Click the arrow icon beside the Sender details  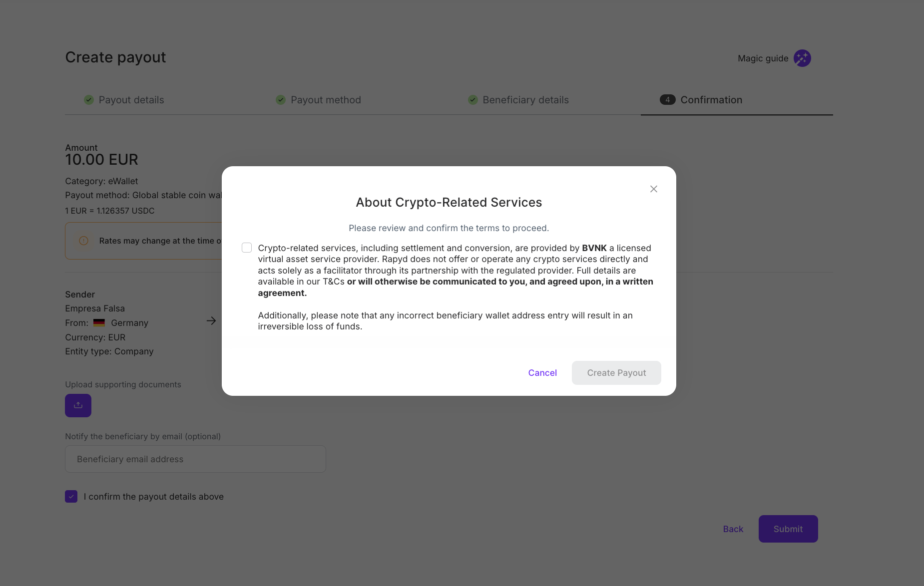click(x=211, y=320)
